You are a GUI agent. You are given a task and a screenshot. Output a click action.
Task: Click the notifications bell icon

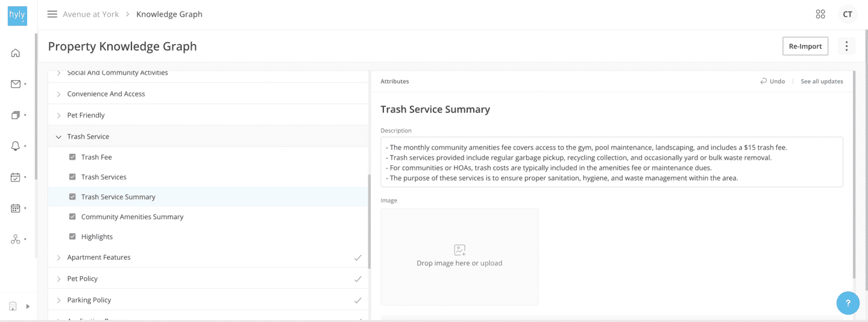16,146
